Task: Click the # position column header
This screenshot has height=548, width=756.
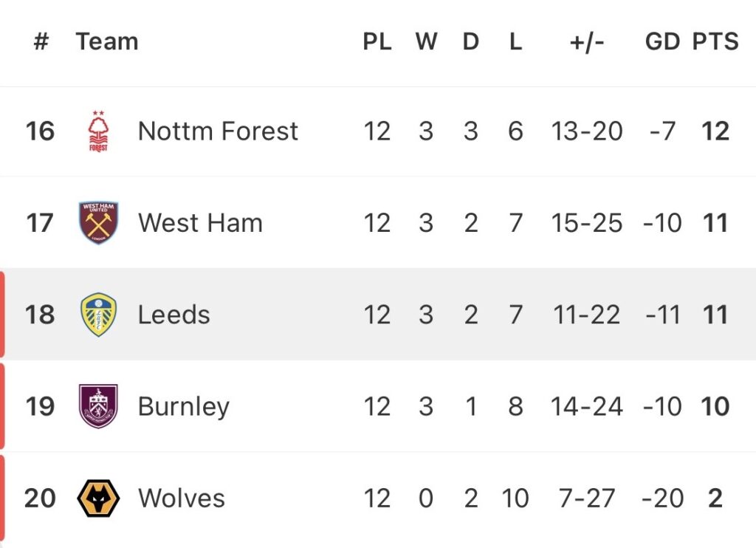Action: pos(41,41)
